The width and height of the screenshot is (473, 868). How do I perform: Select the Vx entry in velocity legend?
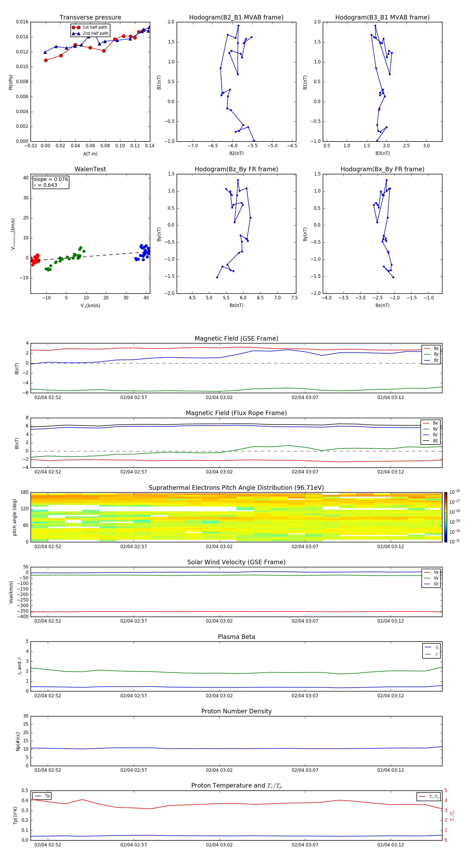[431, 572]
